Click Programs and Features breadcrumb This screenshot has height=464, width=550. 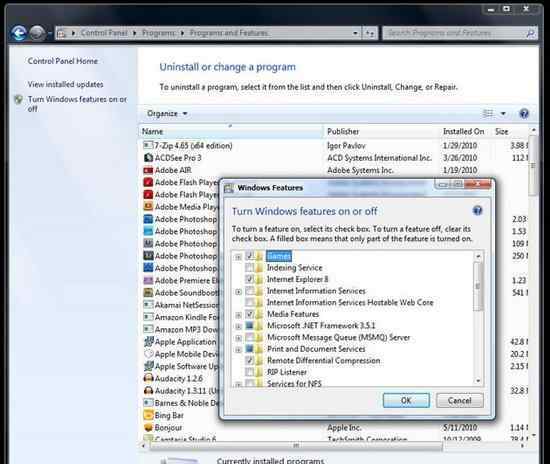(229, 33)
